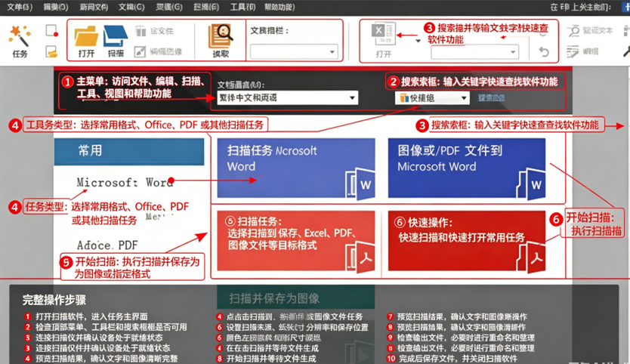The height and width of the screenshot is (364, 630).
Task: Choose Microsoft Word in the task list
Action: (125, 183)
